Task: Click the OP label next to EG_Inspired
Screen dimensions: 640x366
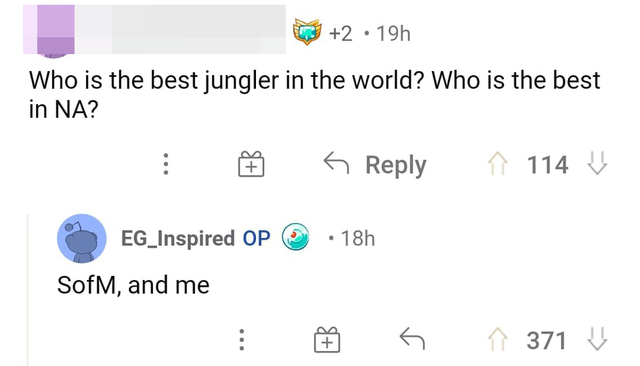Action: click(256, 238)
